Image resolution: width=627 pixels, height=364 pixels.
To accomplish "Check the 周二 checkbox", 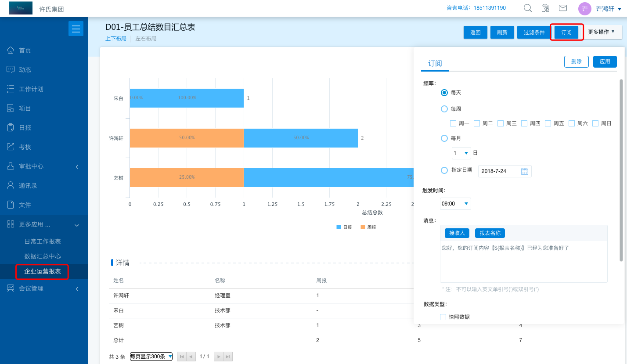I will click(x=477, y=123).
